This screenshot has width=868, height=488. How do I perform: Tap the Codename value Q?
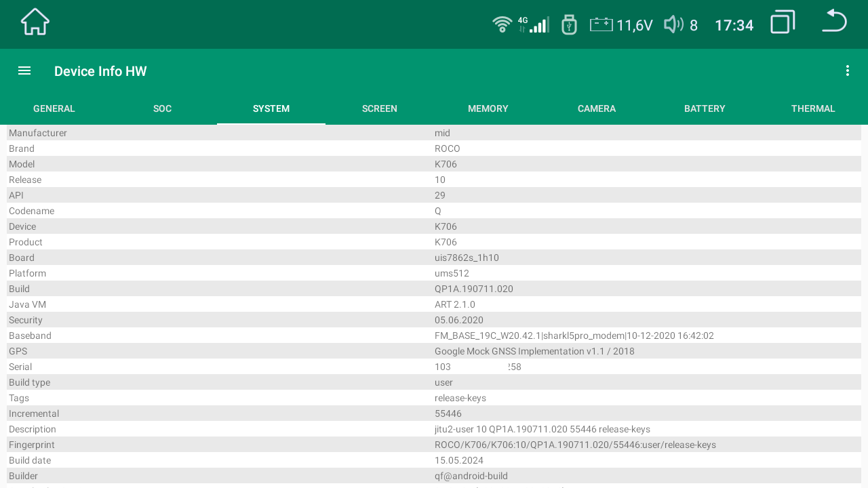[x=438, y=211]
